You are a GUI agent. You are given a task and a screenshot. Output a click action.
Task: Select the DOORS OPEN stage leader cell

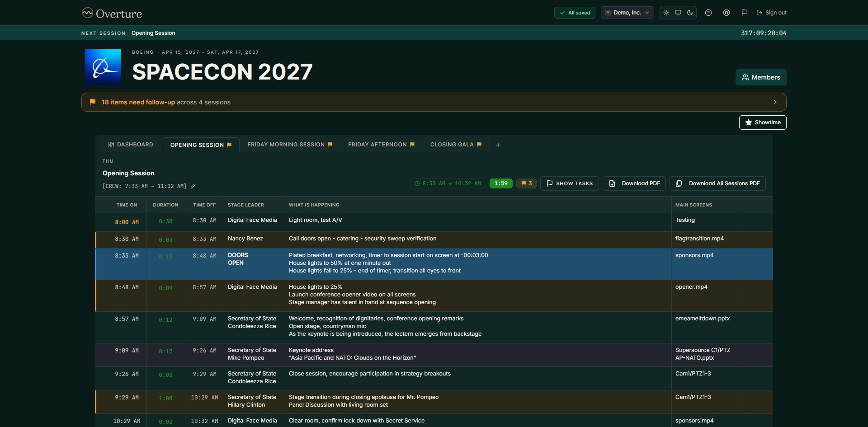click(255, 264)
